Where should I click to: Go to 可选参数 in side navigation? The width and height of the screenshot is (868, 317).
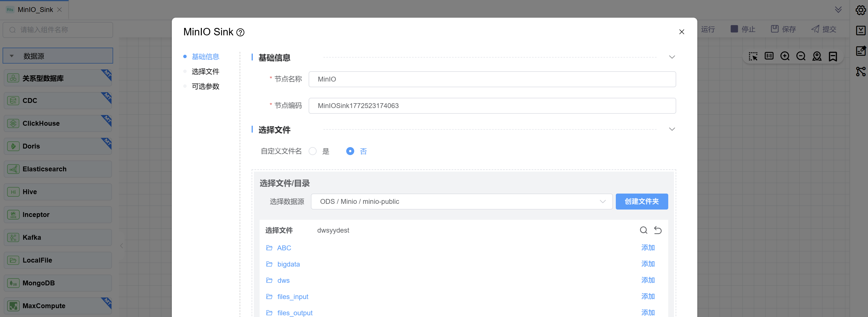pyautogui.click(x=205, y=86)
